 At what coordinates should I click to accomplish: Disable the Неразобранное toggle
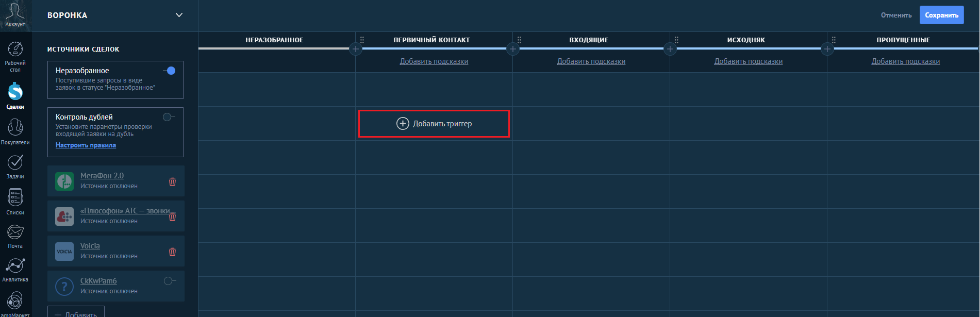170,71
